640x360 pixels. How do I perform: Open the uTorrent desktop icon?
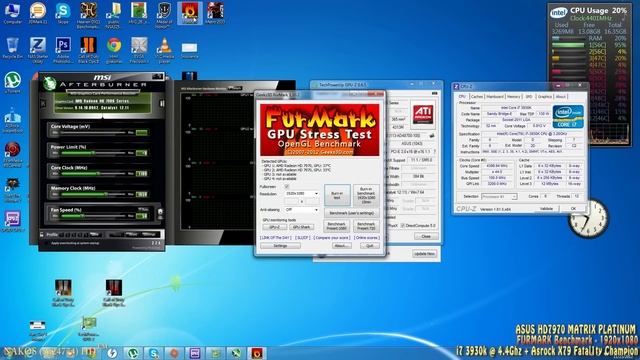click(13, 82)
